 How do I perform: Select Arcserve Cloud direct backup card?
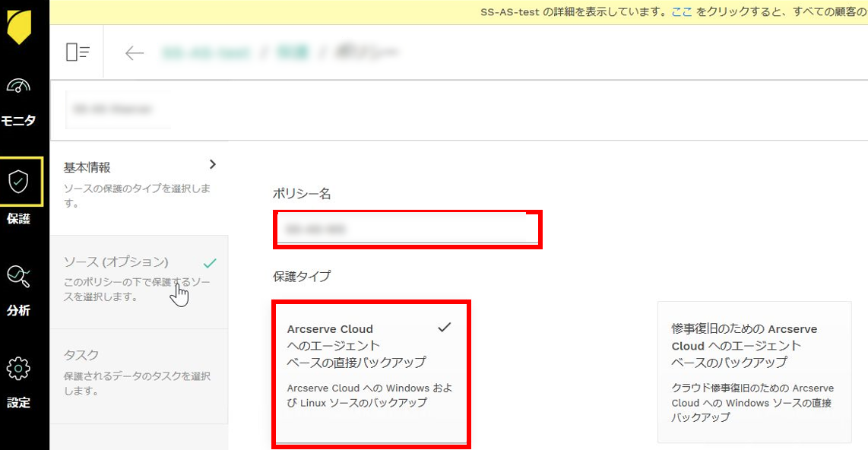(371, 374)
